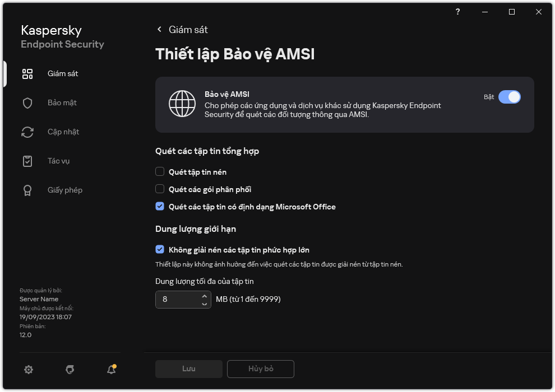Decrease maximum file size with down arrow

coord(204,304)
